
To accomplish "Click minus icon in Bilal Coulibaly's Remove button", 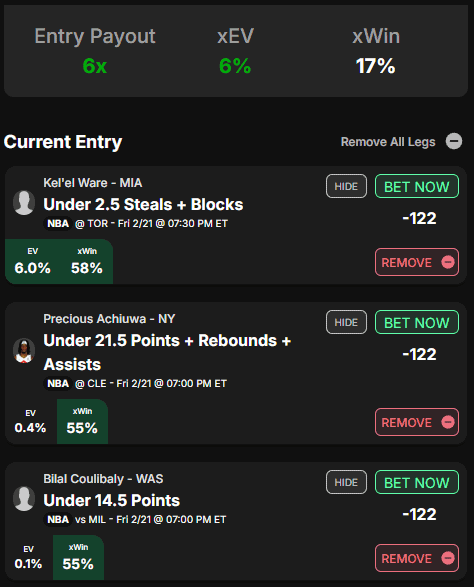I will pos(448,558).
